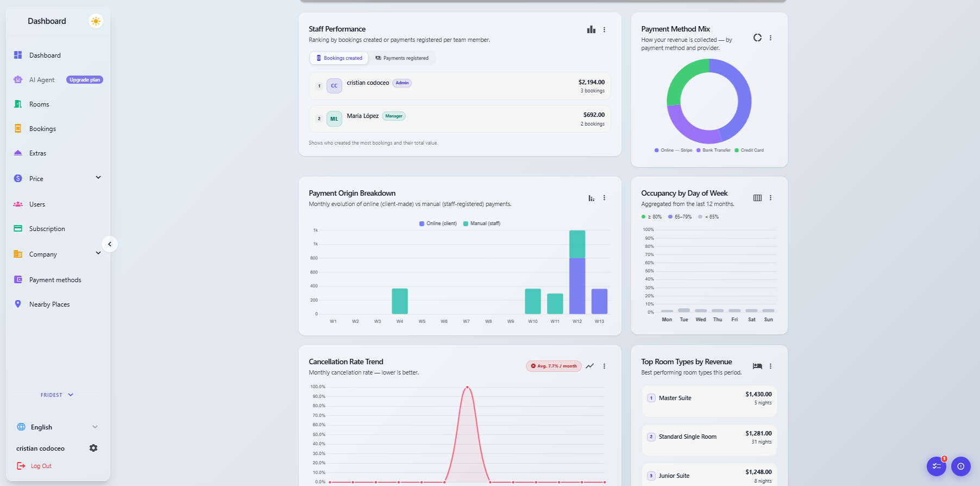Click the Master Suite room type card
This screenshot has width=980, height=486.
point(709,401)
